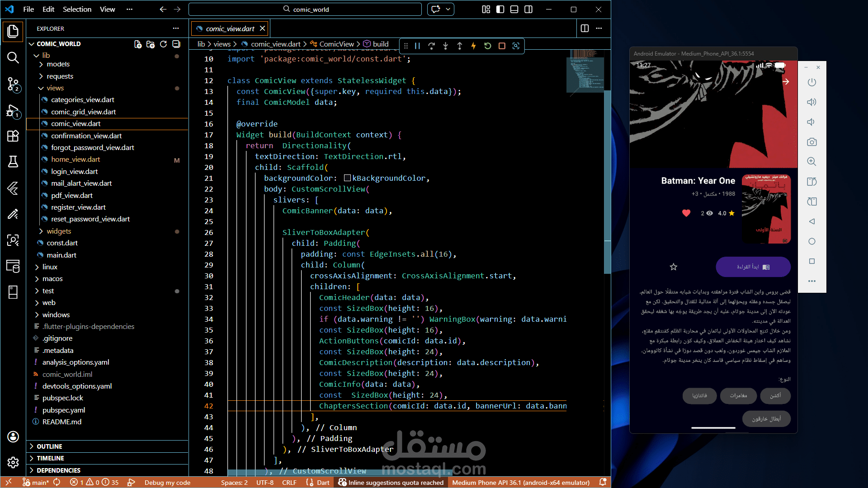Select the comic_view.dart editor tab
Viewport: 868px width, 488px height.
tap(230, 28)
